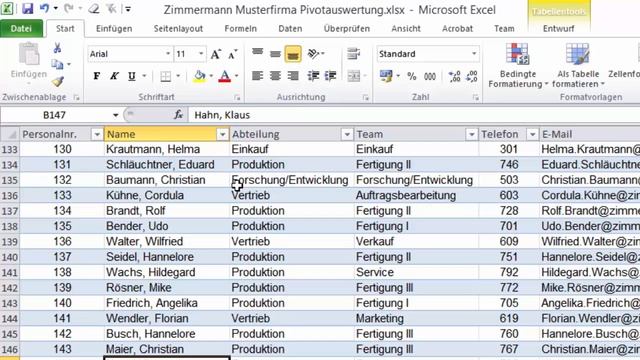This screenshot has width=640, height=360.
Task: Open the undo history dropdown arrow
Action: (x=56, y=9)
